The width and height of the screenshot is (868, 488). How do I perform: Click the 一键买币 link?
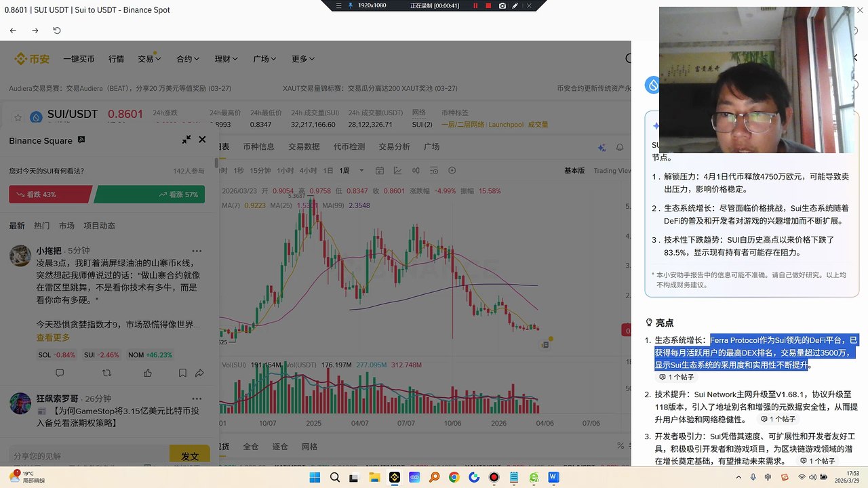[79, 59]
